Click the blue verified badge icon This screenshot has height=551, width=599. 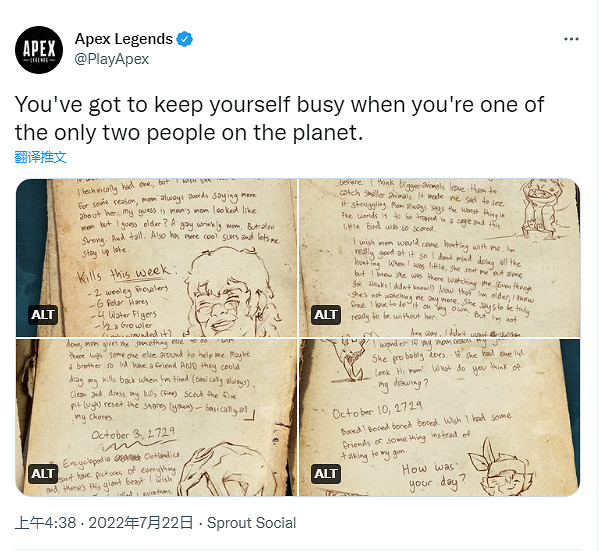tap(185, 39)
